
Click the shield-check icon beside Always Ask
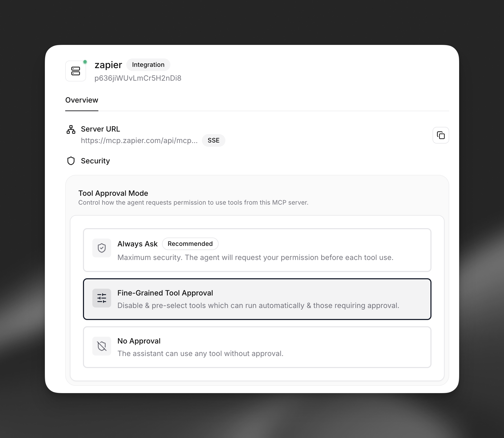(102, 248)
